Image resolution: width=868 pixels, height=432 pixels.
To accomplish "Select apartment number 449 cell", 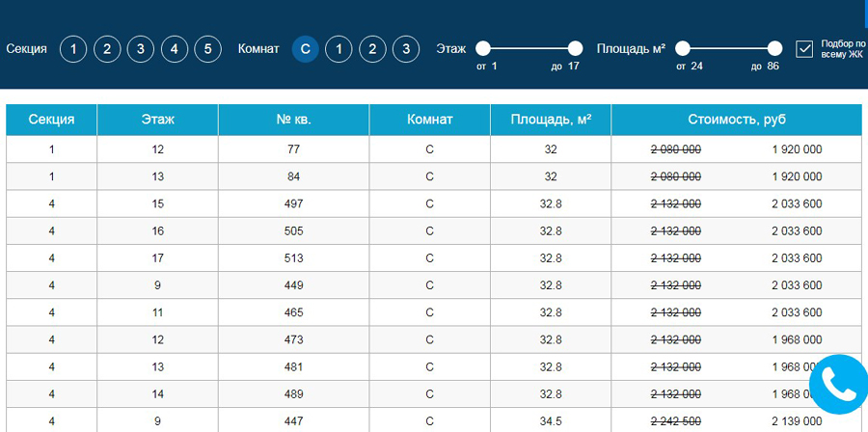I will click(294, 284).
